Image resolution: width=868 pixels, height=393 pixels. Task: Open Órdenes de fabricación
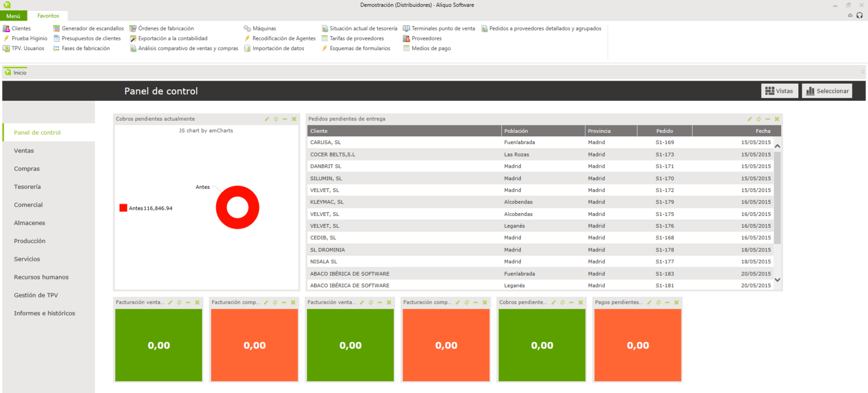162,28
